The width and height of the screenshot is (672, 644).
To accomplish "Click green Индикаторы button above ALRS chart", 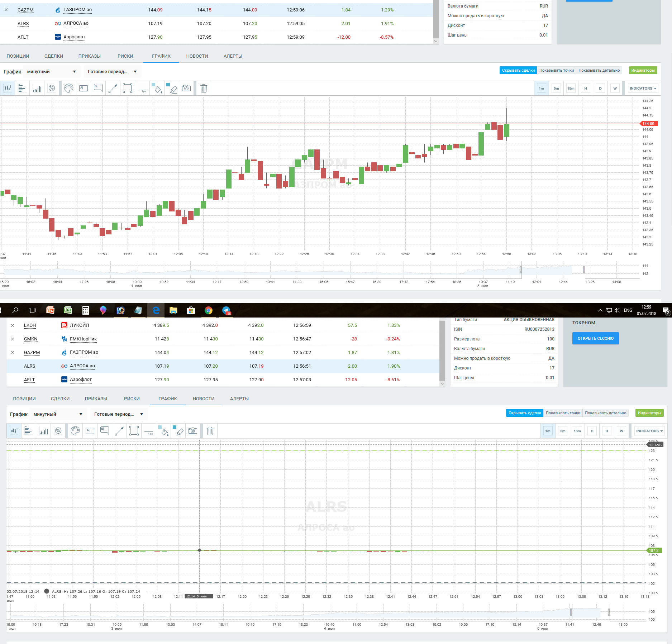I will coord(649,413).
